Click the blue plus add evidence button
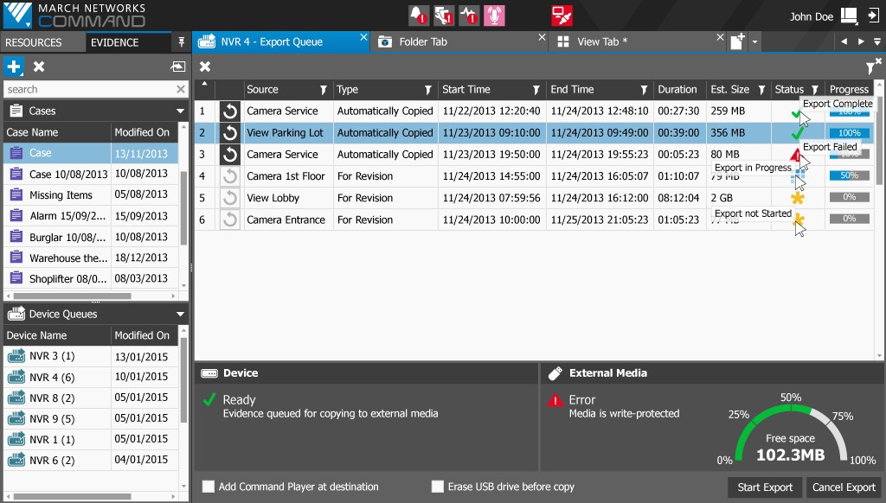Screen dimensions: 886x503 14,67
